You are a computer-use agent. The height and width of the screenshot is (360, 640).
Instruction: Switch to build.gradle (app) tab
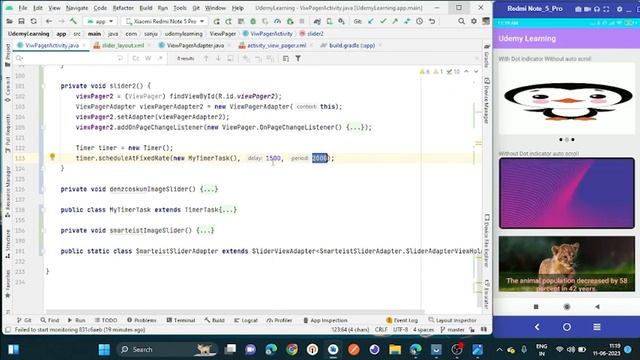351,45
